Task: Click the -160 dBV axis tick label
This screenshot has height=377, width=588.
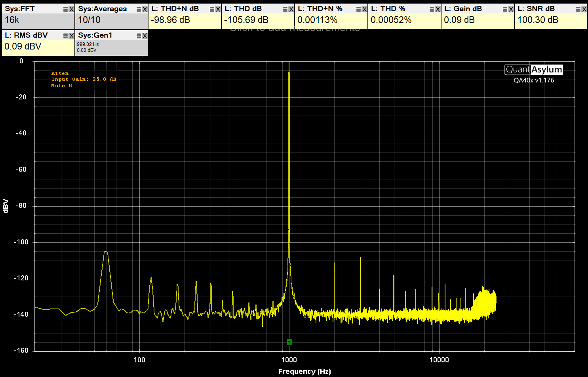Action: [21, 350]
